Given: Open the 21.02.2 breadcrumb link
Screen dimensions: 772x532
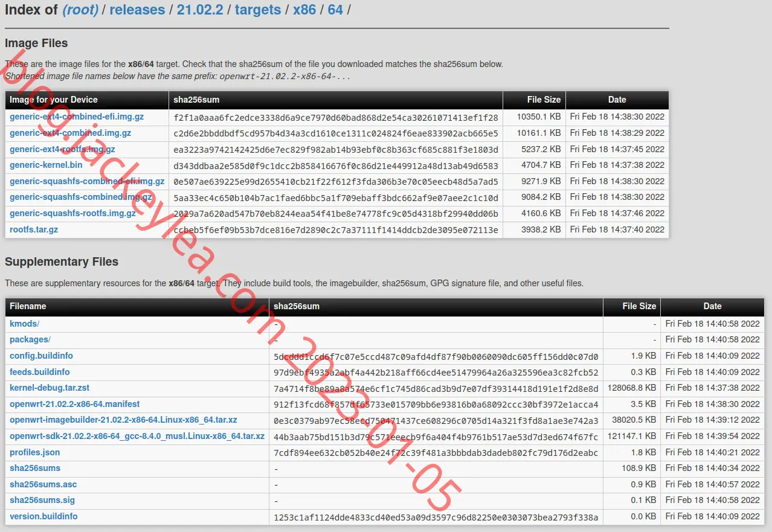Looking at the screenshot, I should pyautogui.click(x=200, y=10).
